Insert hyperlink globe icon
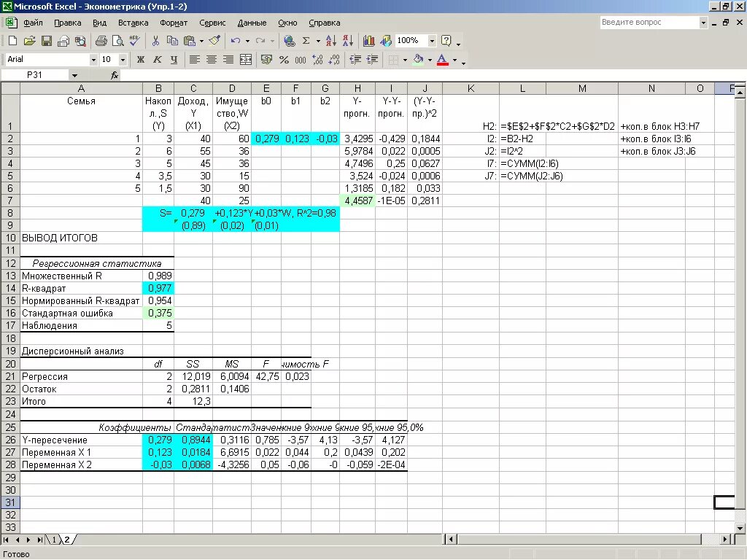 coord(289,41)
